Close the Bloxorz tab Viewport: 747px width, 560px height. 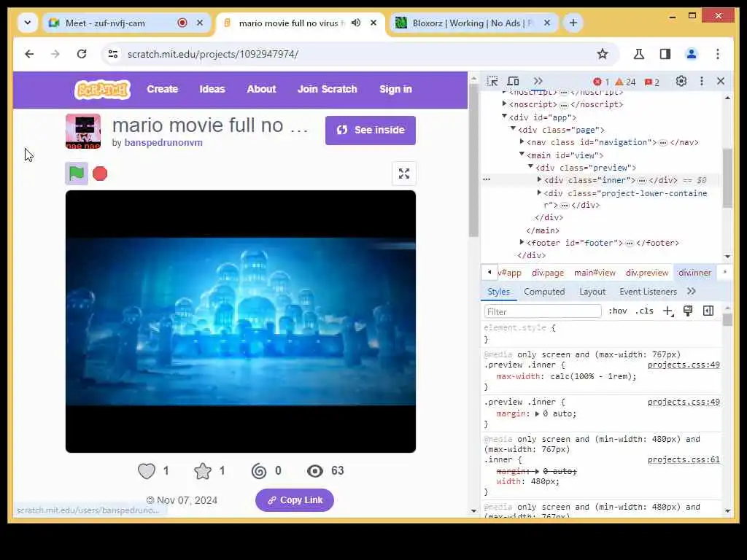point(547,23)
